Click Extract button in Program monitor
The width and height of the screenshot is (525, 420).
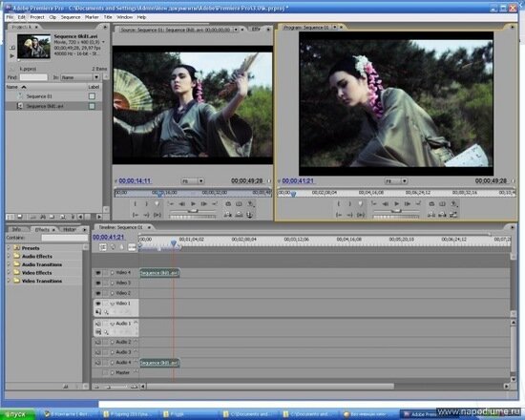tap(442, 215)
